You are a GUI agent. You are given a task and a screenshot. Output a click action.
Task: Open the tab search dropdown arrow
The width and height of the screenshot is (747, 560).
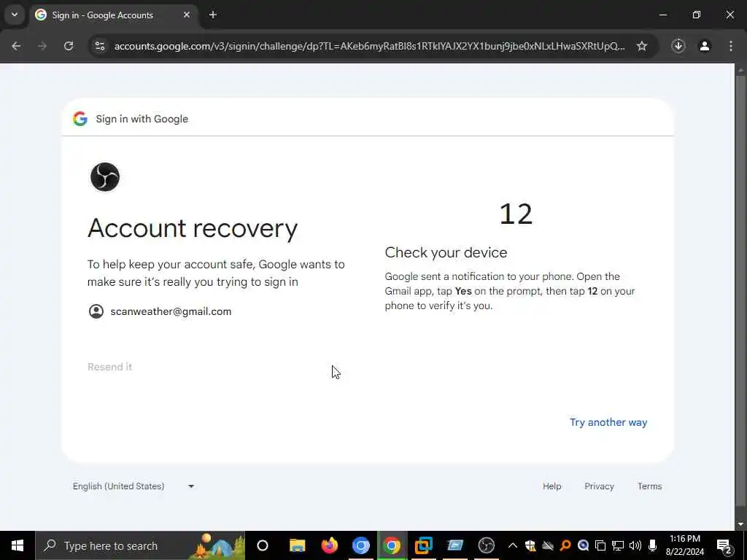coord(15,15)
